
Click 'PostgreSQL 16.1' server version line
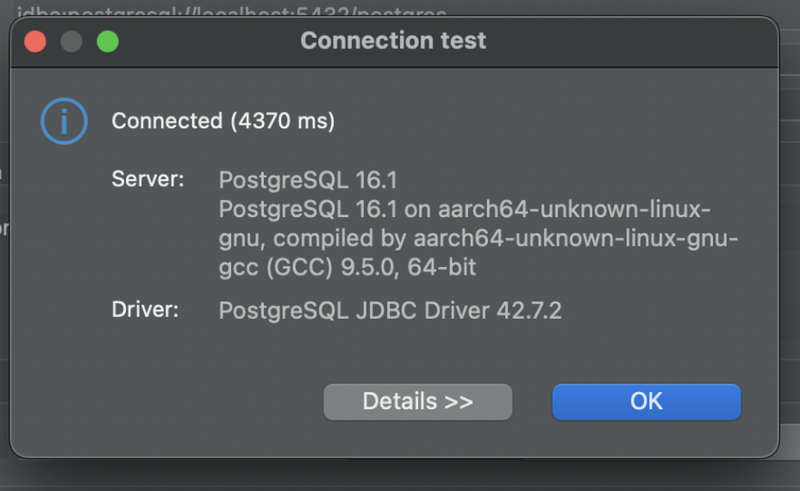(x=308, y=180)
